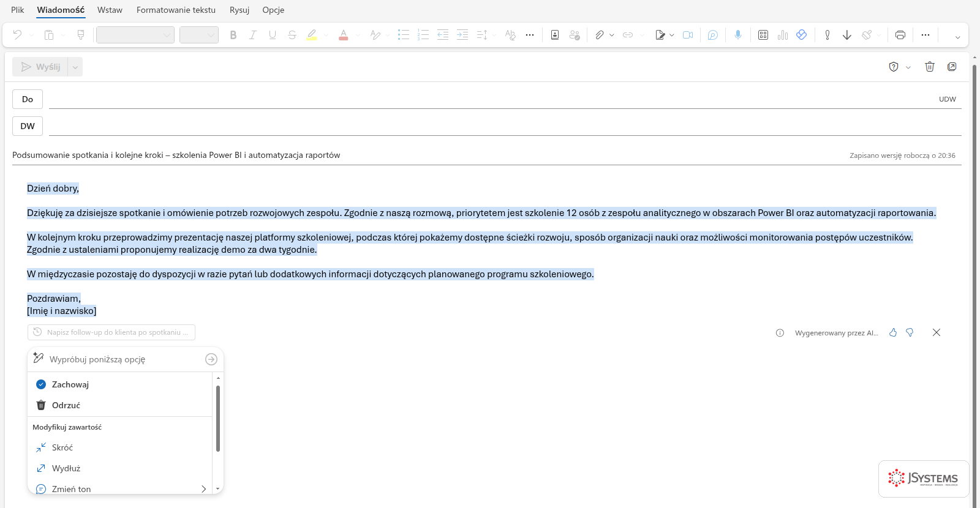This screenshot has width=980, height=508.
Task: Mark message as high importance
Action: [x=827, y=35]
